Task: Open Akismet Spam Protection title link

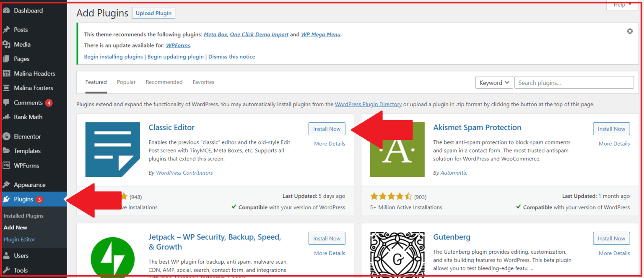Action: pos(477,128)
